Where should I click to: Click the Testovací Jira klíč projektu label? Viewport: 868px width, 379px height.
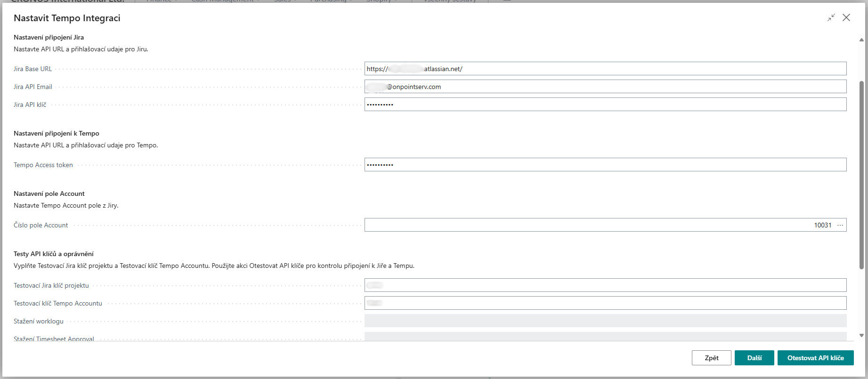tap(51, 285)
